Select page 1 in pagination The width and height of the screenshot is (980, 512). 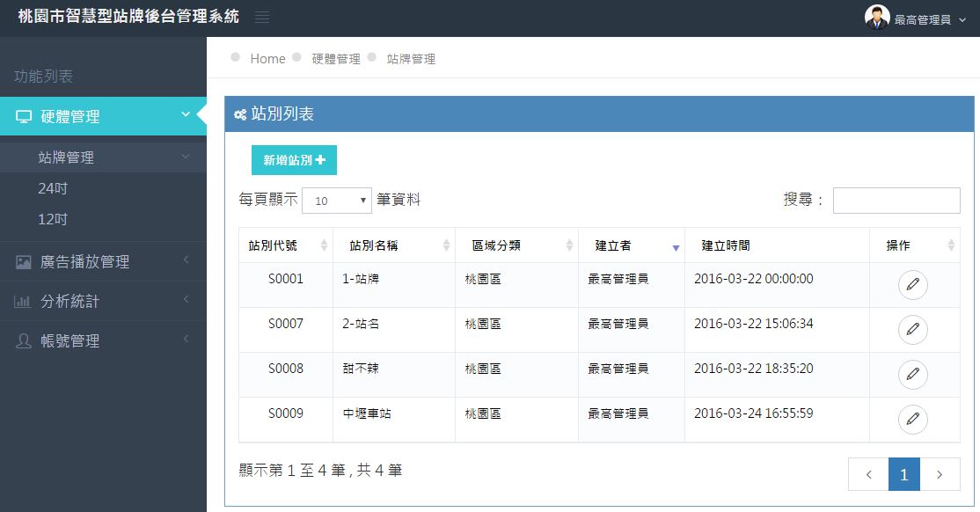903,474
